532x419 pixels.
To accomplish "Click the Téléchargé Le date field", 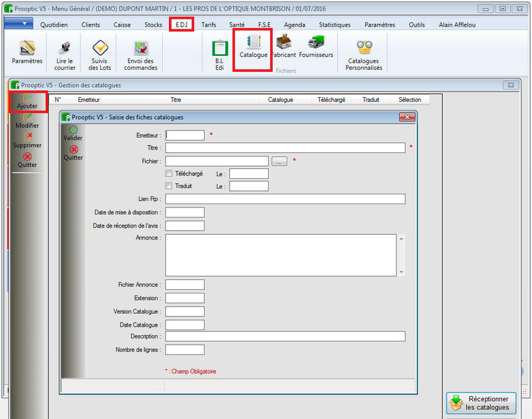I will pyautogui.click(x=249, y=174).
